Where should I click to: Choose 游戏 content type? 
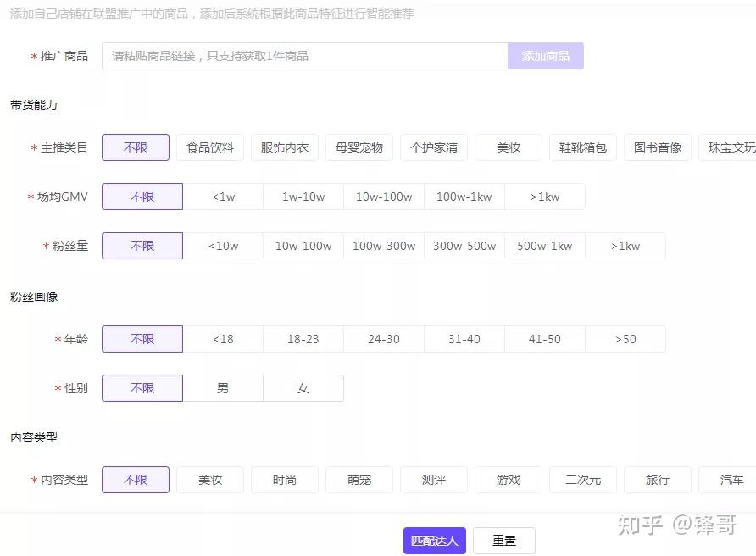coord(509,480)
